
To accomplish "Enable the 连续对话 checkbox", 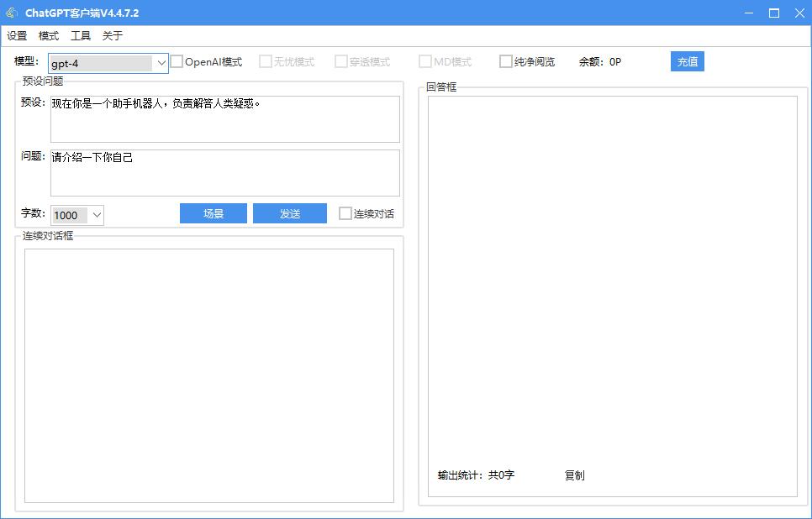I will pos(345,213).
